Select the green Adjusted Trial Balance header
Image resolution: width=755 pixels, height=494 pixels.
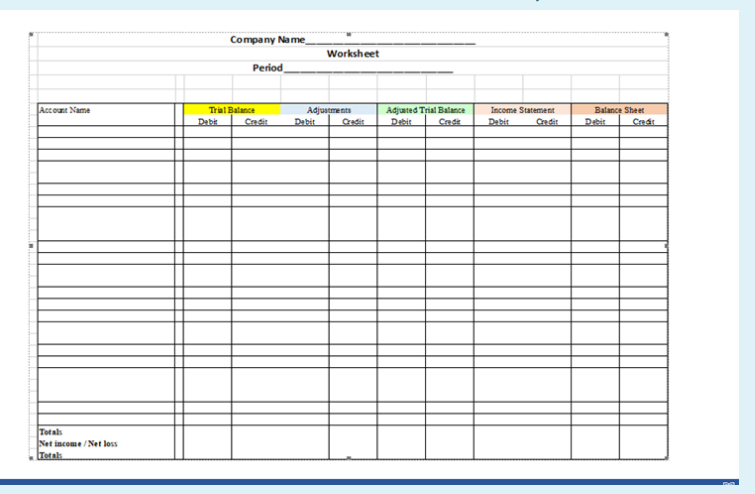[426, 110]
